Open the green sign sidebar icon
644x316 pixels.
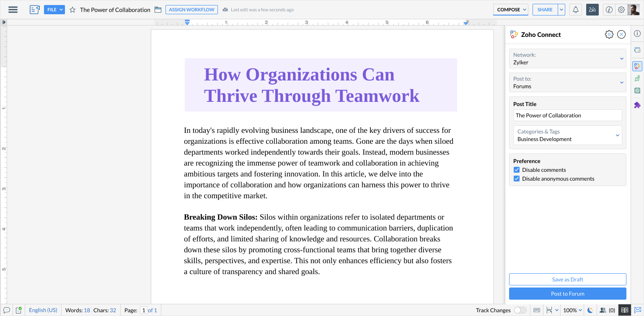pos(637,78)
